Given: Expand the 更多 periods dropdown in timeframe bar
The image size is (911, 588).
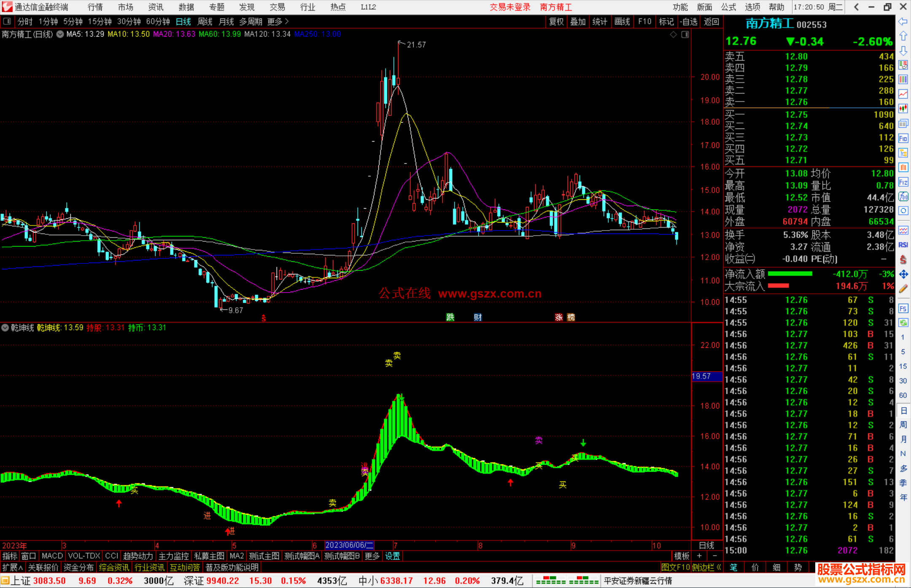Looking at the screenshot, I should point(278,21).
